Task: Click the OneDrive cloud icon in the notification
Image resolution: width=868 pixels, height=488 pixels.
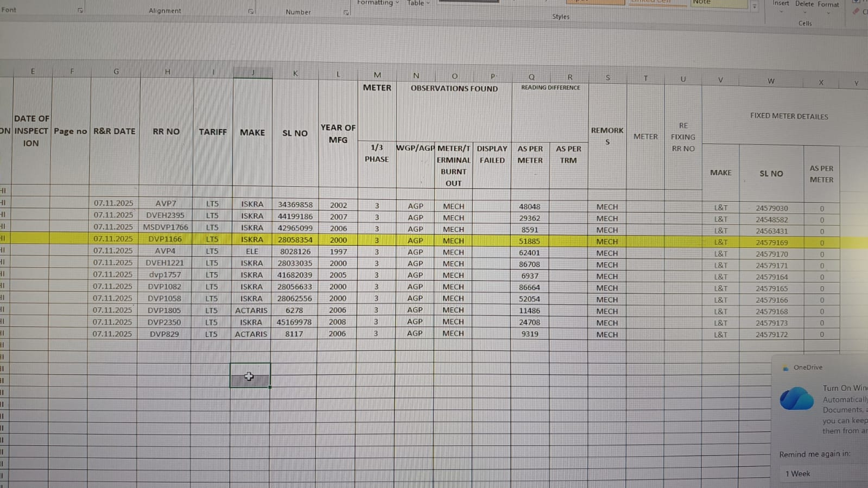Action: 796,399
